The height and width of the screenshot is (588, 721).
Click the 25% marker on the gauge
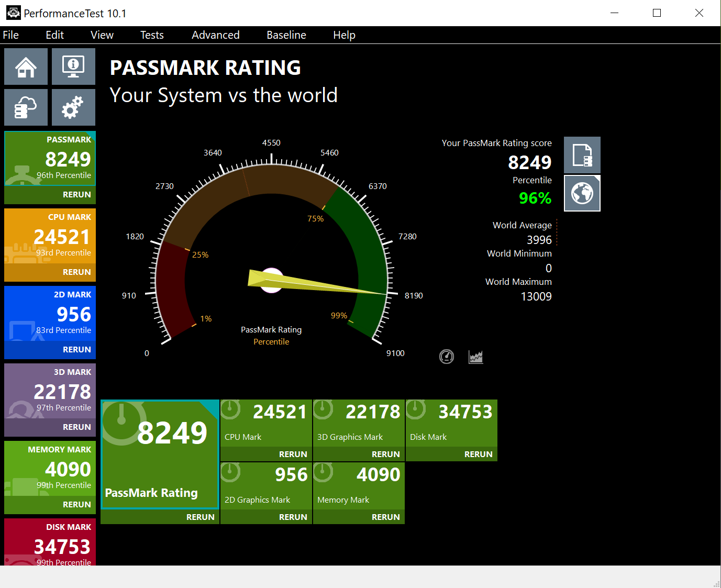(x=201, y=255)
